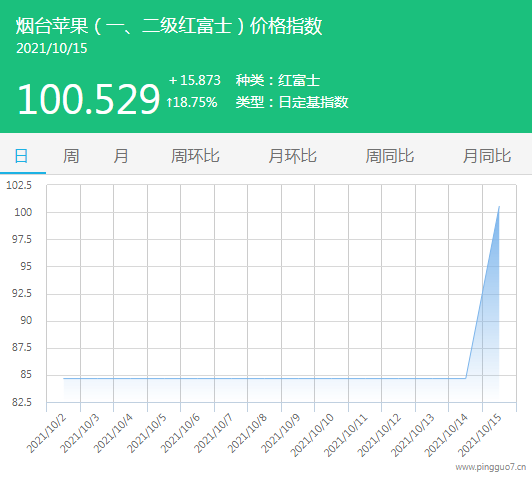Open the www.pingguo7.cn watermark link
This screenshot has width=532, height=477.
(491, 467)
